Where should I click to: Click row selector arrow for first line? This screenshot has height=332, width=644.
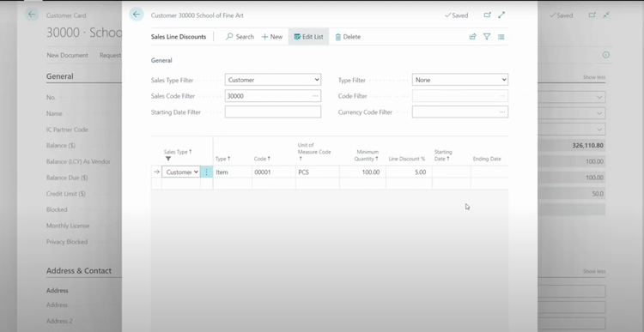tap(156, 172)
